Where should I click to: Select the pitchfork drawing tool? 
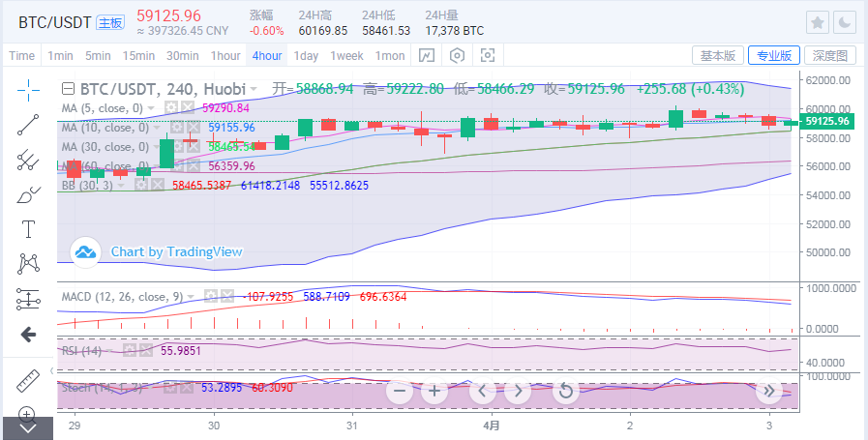tap(27, 160)
